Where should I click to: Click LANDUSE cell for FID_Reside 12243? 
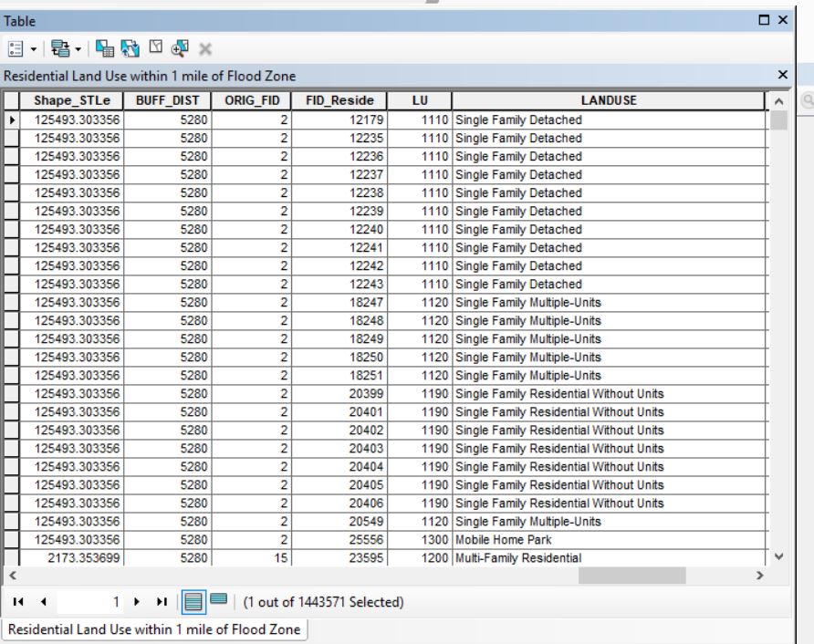click(x=609, y=284)
